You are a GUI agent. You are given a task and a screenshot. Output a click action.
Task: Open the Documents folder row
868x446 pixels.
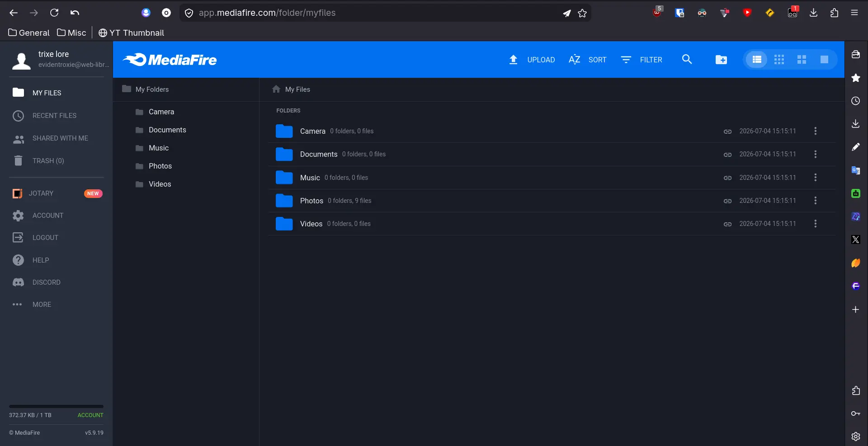point(552,154)
